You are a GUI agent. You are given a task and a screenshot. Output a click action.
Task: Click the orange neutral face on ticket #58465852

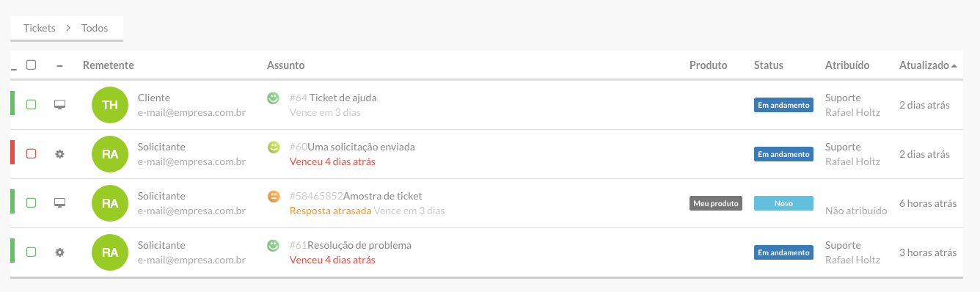274,196
